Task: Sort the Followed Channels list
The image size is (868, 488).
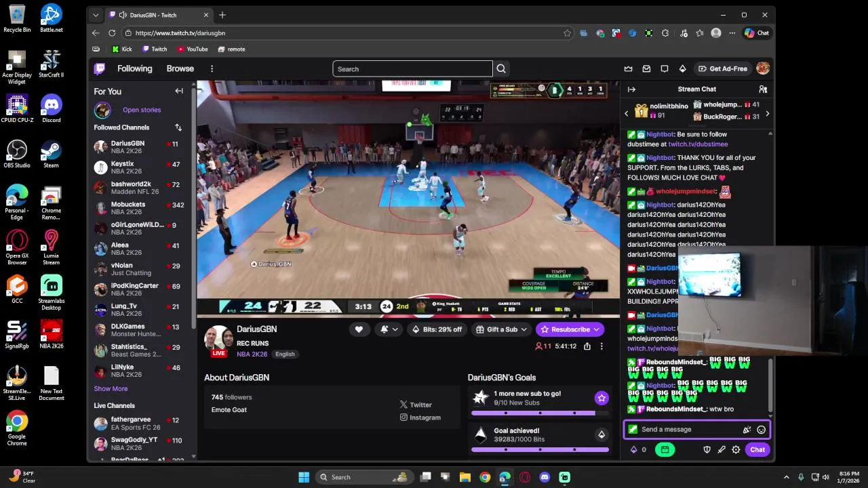Action: coord(178,127)
